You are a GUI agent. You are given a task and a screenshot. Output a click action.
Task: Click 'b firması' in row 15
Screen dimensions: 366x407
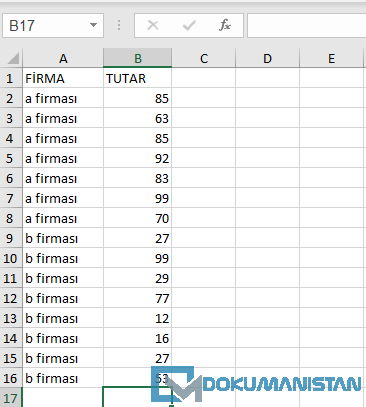pos(51,358)
